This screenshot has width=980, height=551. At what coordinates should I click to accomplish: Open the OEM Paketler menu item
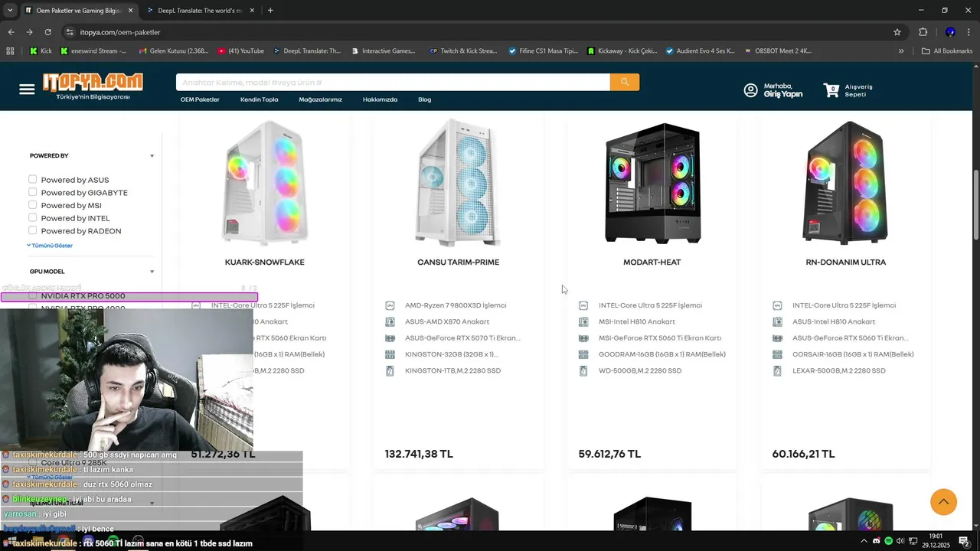click(x=200, y=99)
